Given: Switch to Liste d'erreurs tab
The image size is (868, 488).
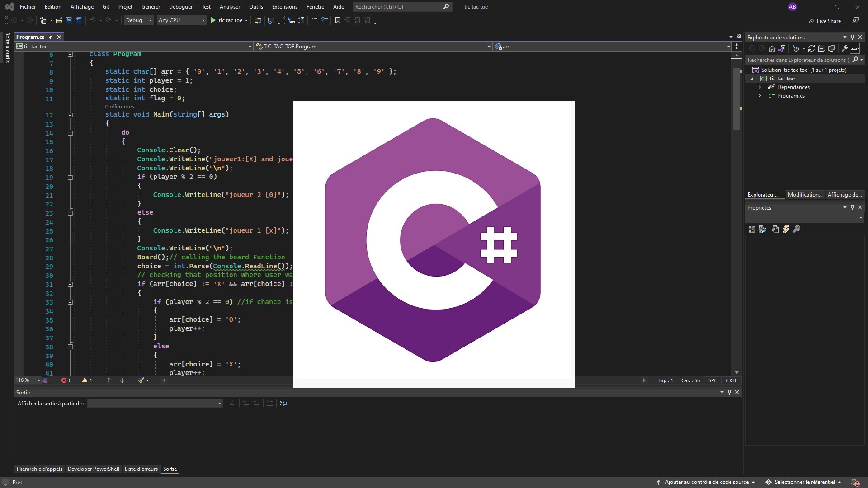Looking at the screenshot, I should point(141,469).
